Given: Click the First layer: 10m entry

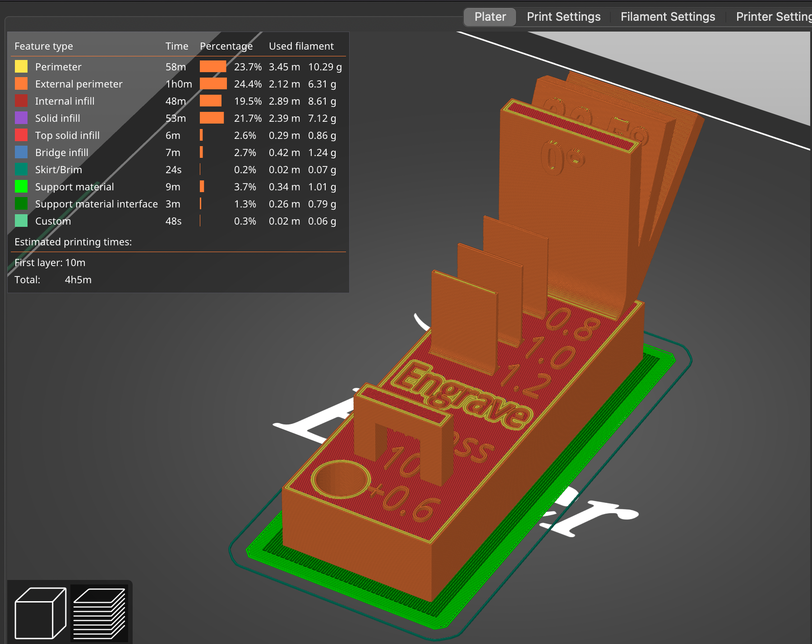Looking at the screenshot, I should tap(50, 262).
